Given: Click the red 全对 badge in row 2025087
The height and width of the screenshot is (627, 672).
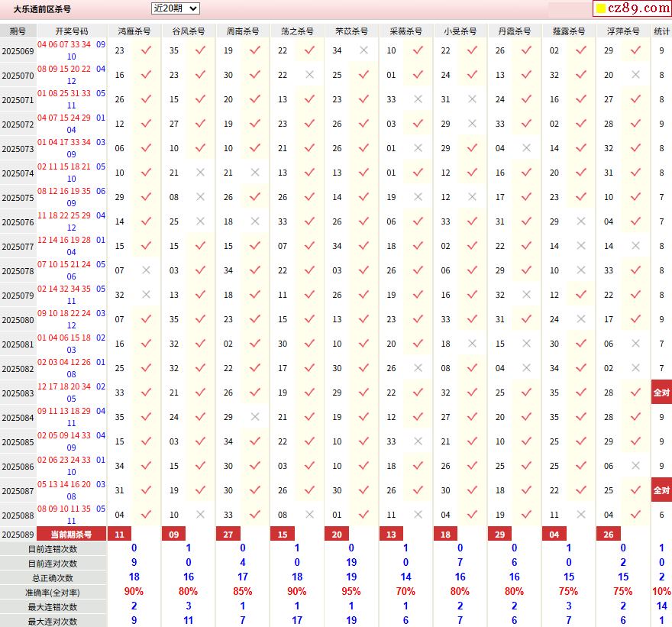Looking at the screenshot, I should coord(661,490).
